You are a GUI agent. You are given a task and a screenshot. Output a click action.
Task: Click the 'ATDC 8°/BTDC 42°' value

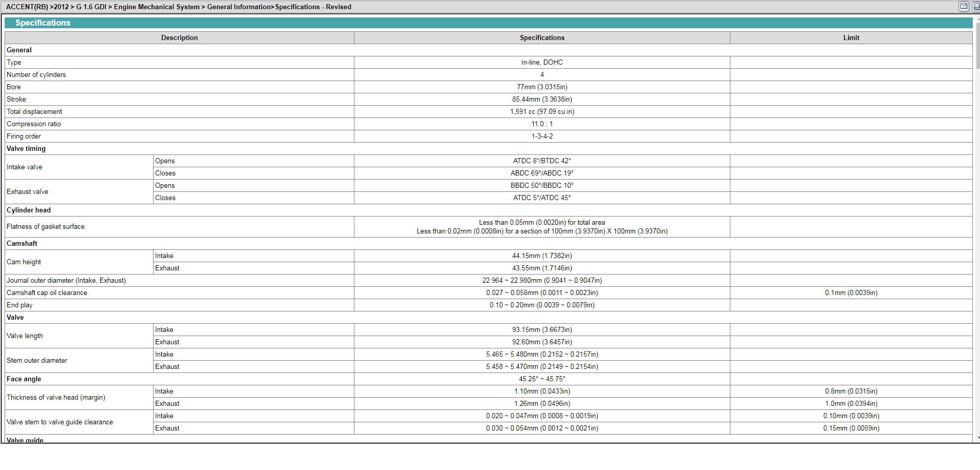[542, 161]
